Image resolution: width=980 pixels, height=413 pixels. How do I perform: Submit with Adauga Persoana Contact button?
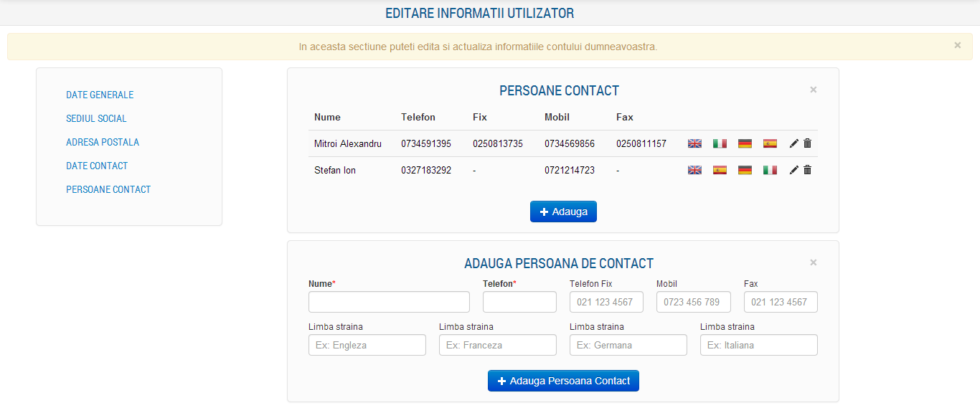(x=563, y=381)
